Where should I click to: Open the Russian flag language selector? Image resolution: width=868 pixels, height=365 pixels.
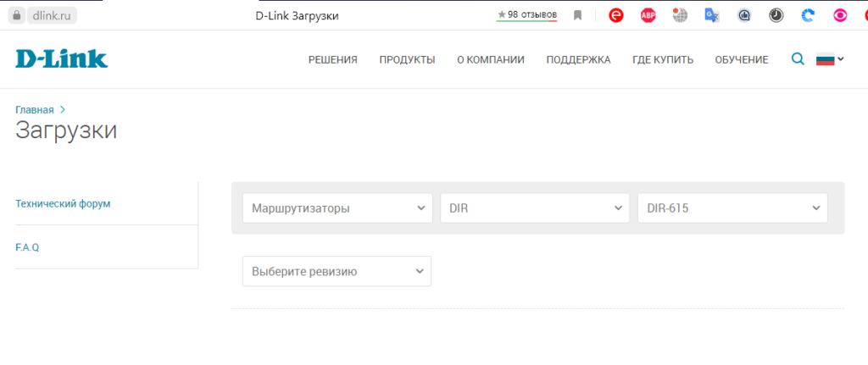pyautogui.click(x=830, y=59)
